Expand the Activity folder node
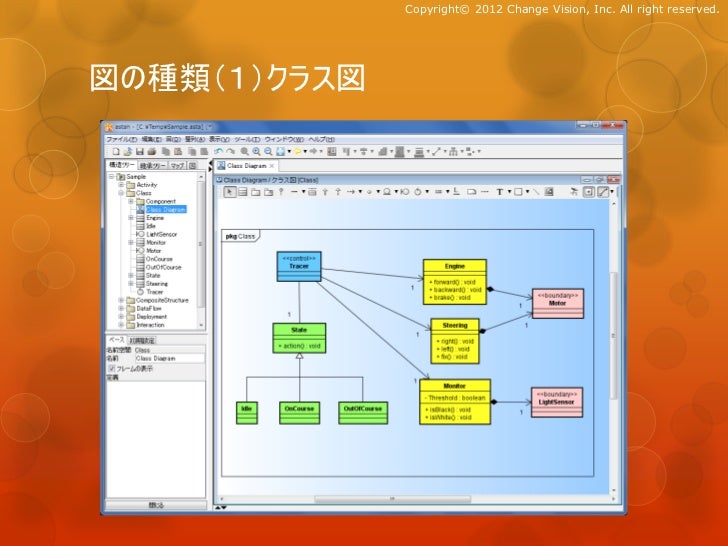 click(121, 185)
